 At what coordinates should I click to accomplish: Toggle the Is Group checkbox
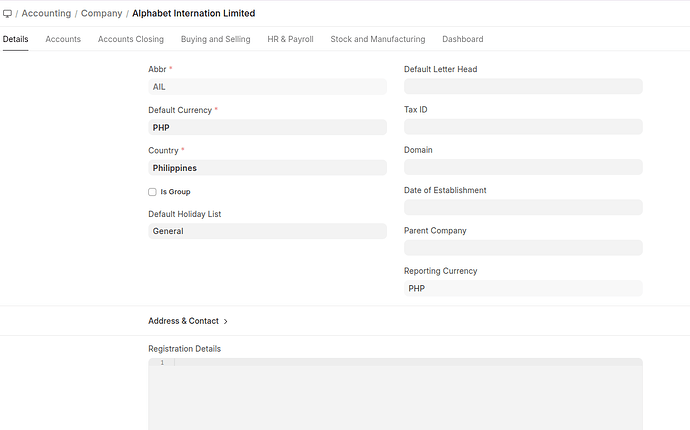(x=152, y=192)
